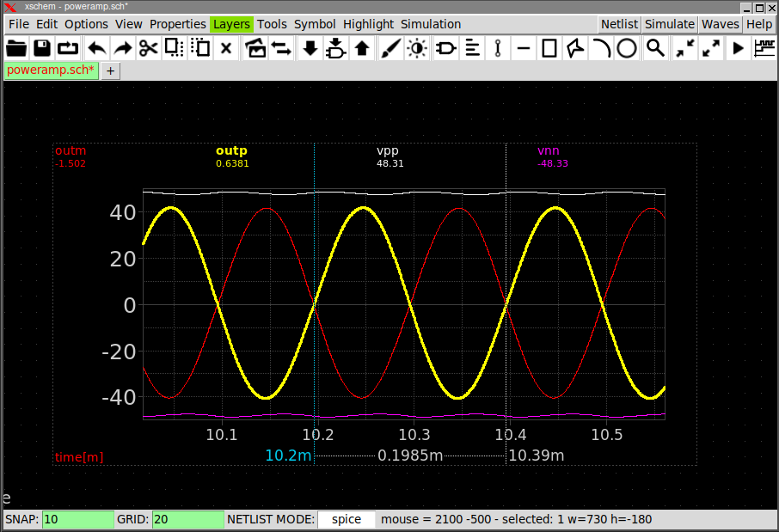Expand the Simulation menu
This screenshot has width=779, height=532.
tap(430, 24)
